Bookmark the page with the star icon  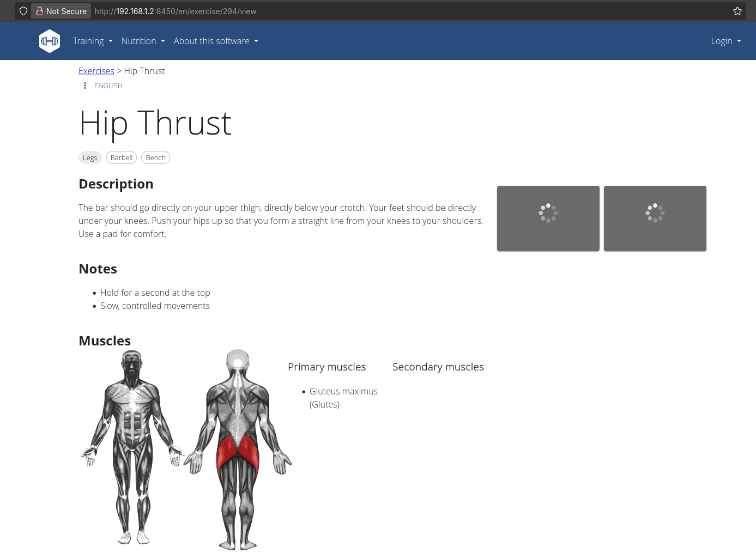[737, 11]
